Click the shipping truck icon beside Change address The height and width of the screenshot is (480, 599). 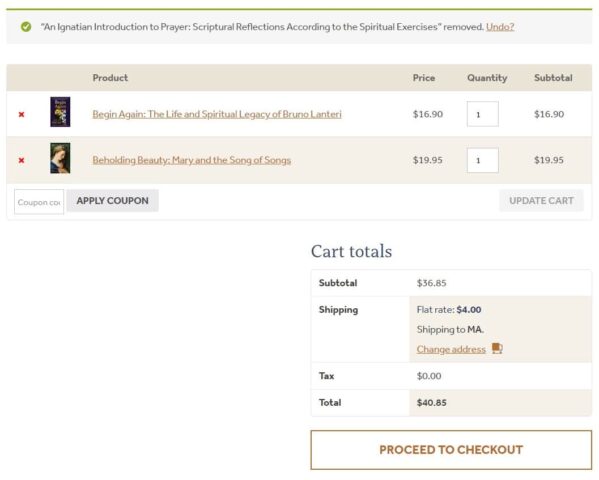[x=497, y=348]
